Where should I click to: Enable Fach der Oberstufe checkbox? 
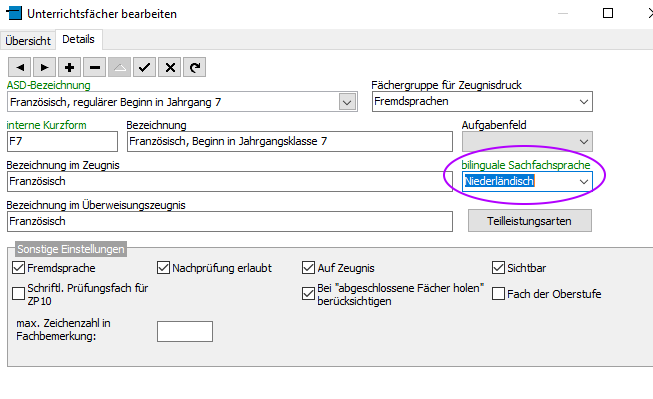[x=498, y=294]
